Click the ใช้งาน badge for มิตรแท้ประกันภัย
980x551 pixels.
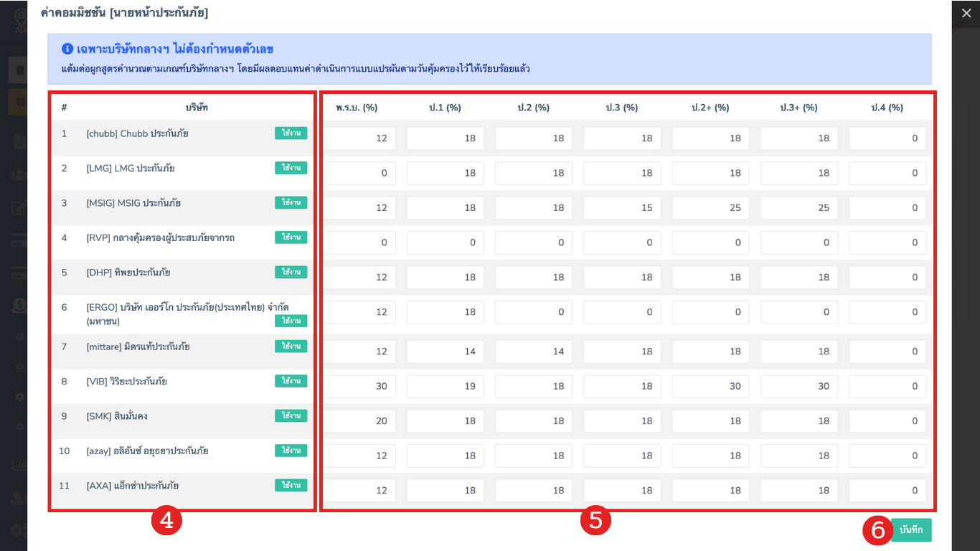[x=291, y=347]
